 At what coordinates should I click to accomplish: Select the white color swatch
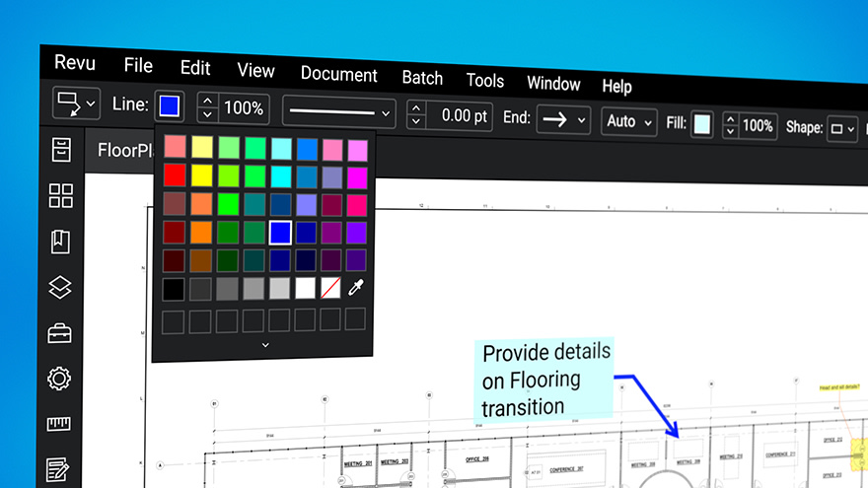pyautogui.click(x=305, y=288)
